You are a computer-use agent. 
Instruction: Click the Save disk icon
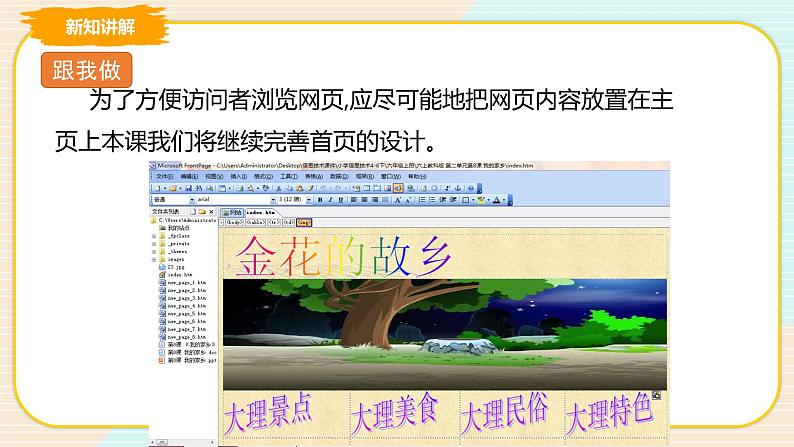coord(188,188)
